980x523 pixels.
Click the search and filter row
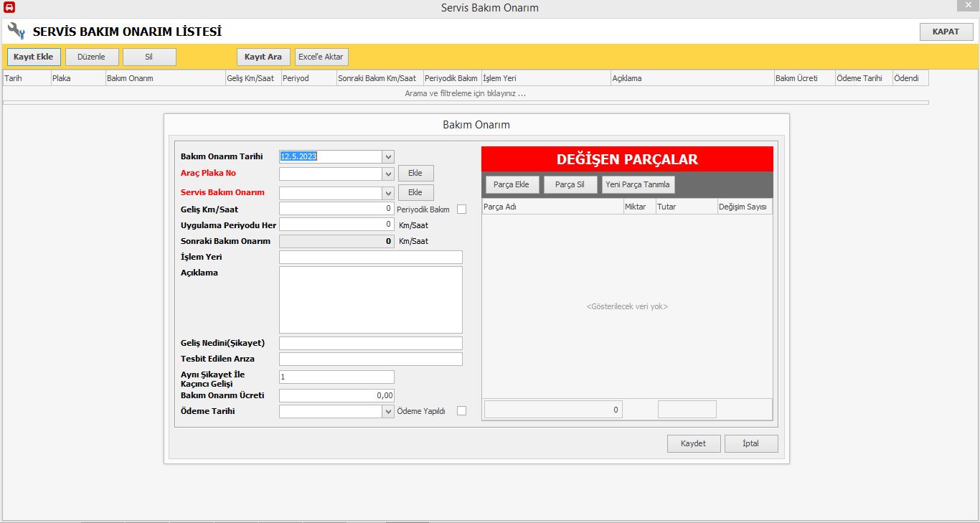coord(465,94)
